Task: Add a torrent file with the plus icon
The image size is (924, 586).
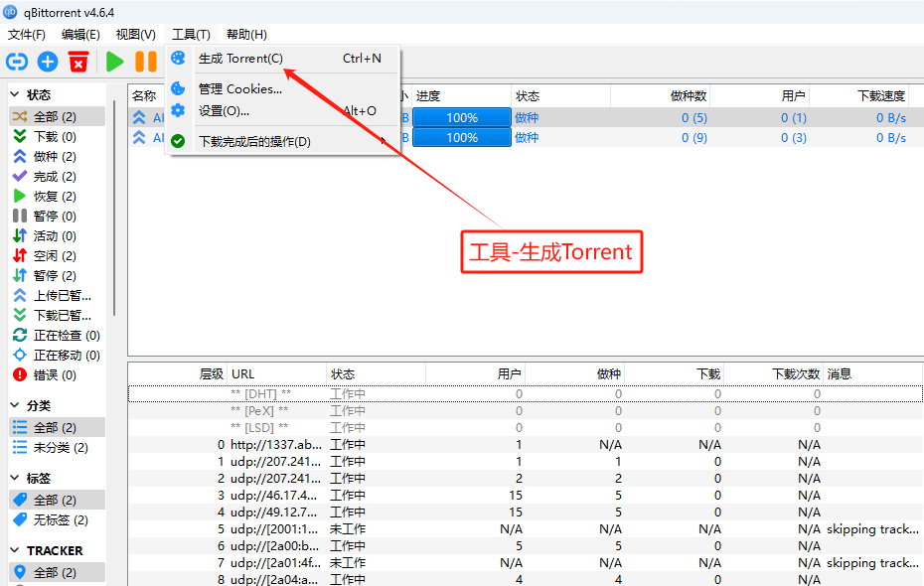Action: pyautogui.click(x=47, y=62)
